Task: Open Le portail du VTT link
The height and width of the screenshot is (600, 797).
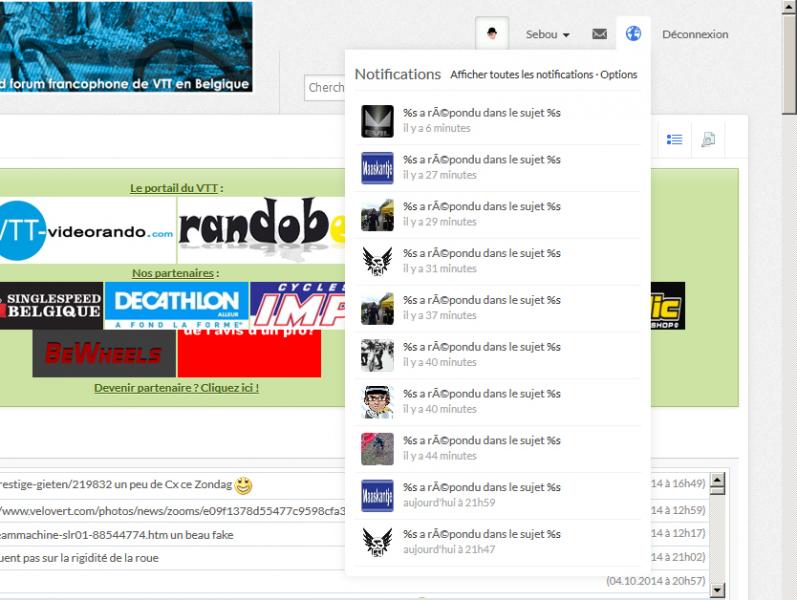Action: pyautogui.click(x=174, y=188)
